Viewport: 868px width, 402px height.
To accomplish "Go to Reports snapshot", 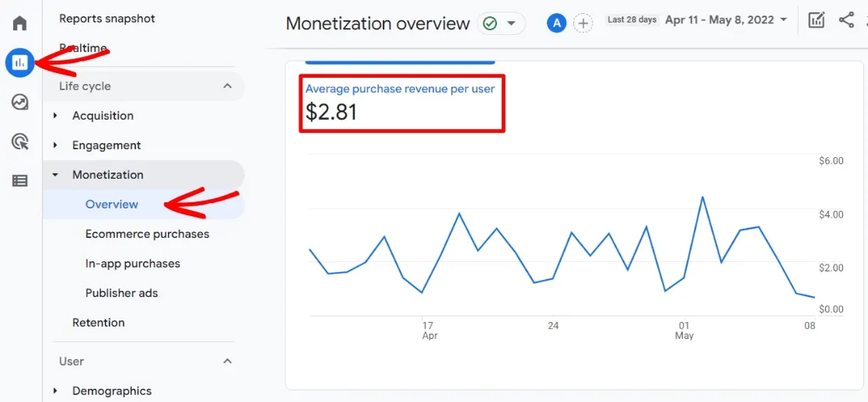I will pos(107,18).
